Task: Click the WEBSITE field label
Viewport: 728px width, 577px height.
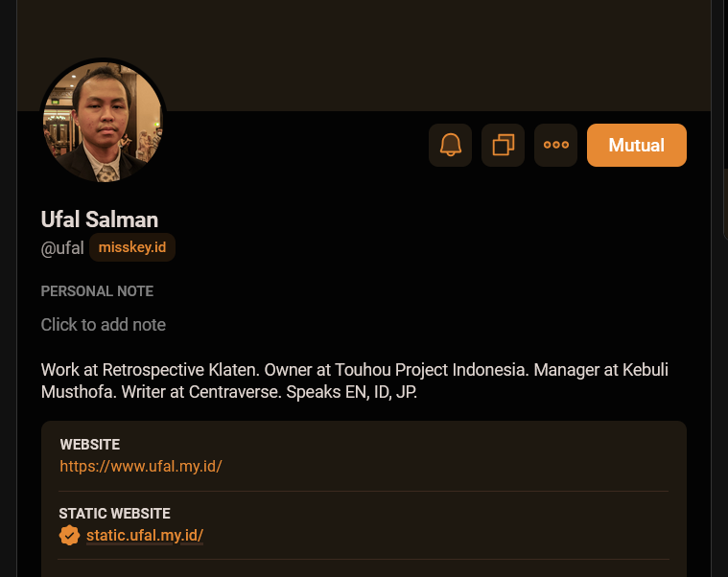Action: tap(89, 445)
